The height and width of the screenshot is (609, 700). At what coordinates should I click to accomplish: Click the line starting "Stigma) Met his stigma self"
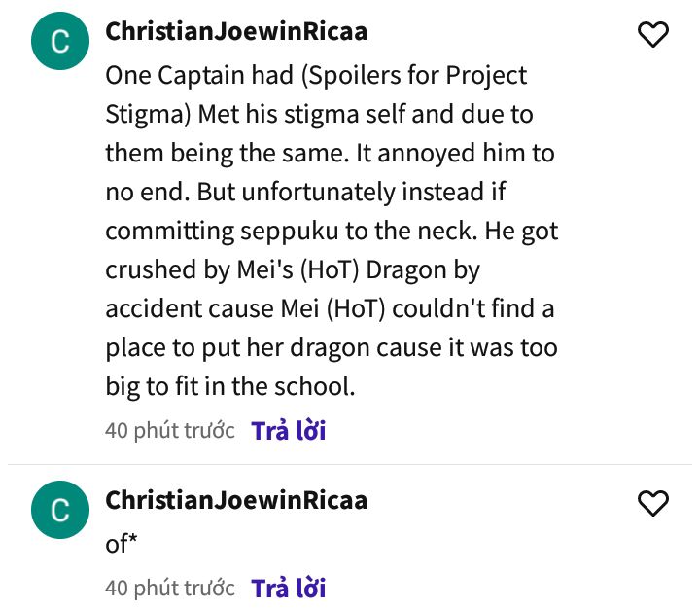[x=319, y=114]
